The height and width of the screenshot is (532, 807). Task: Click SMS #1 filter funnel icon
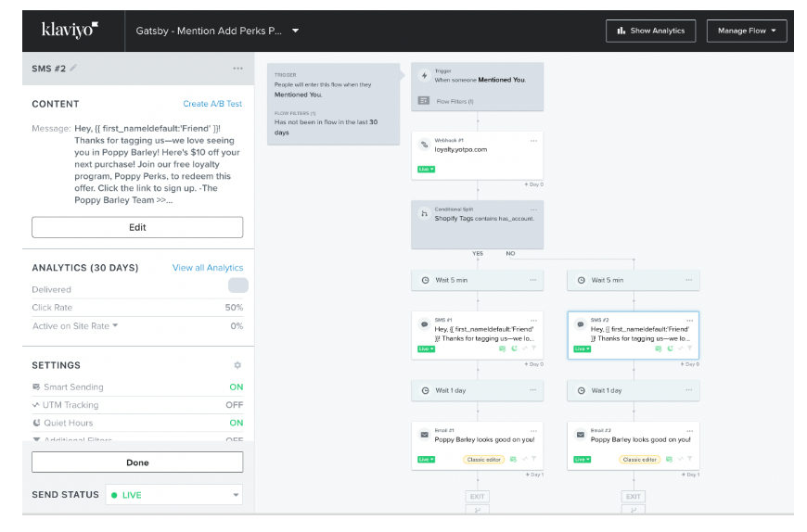[533, 349]
